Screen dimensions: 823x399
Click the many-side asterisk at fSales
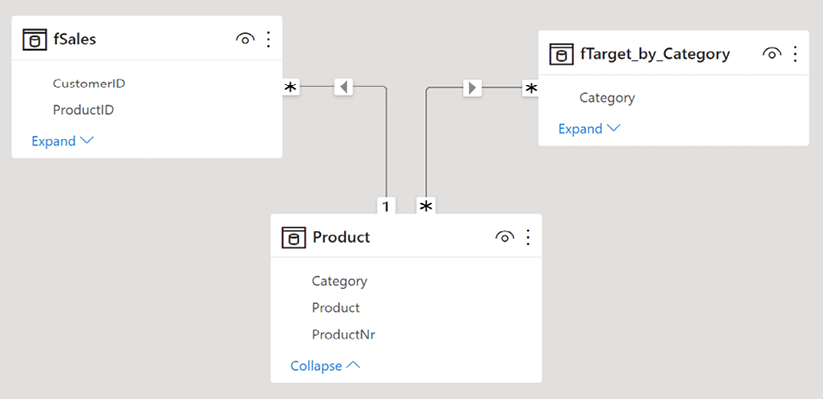[291, 87]
